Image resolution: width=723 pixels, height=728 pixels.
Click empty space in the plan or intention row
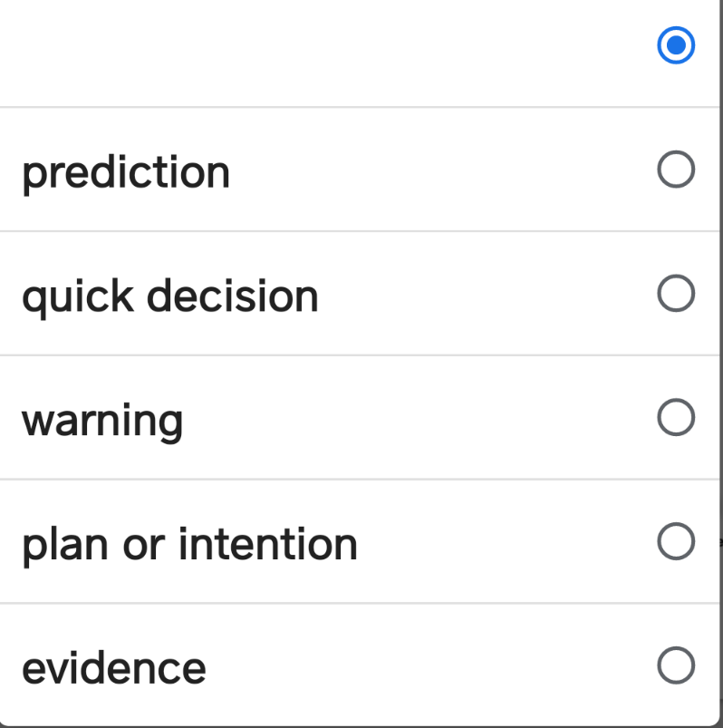[x=506, y=541]
